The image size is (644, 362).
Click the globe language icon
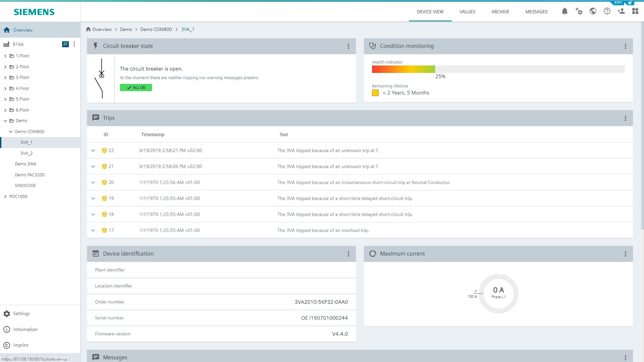point(593,11)
